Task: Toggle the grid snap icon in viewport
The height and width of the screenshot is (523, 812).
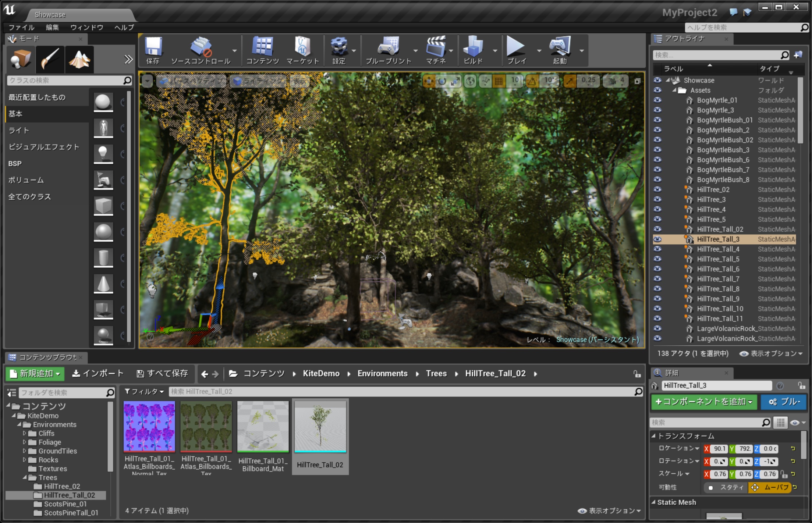Action: 499,81
